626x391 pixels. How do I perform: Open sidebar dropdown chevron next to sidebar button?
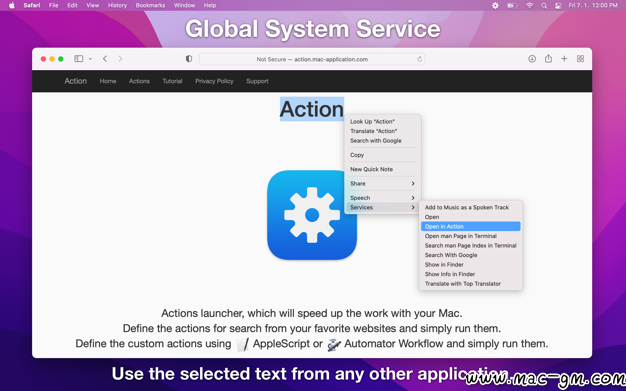90,59
